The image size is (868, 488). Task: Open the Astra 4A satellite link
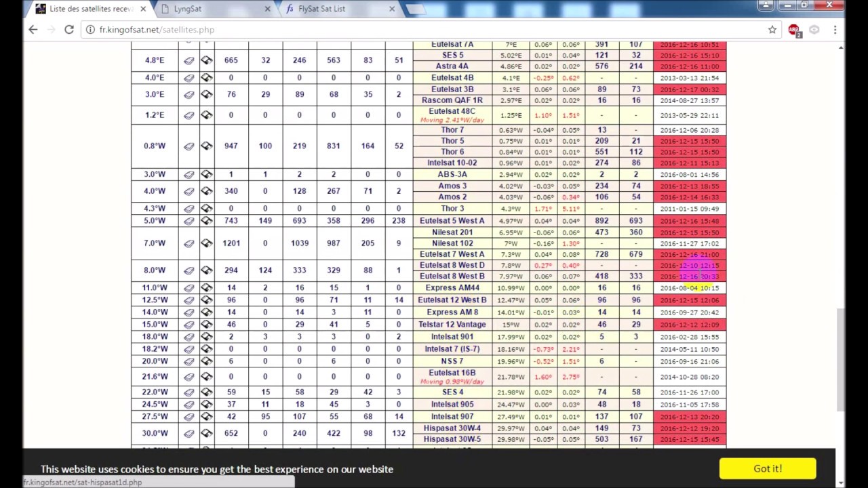pos(452,66)
